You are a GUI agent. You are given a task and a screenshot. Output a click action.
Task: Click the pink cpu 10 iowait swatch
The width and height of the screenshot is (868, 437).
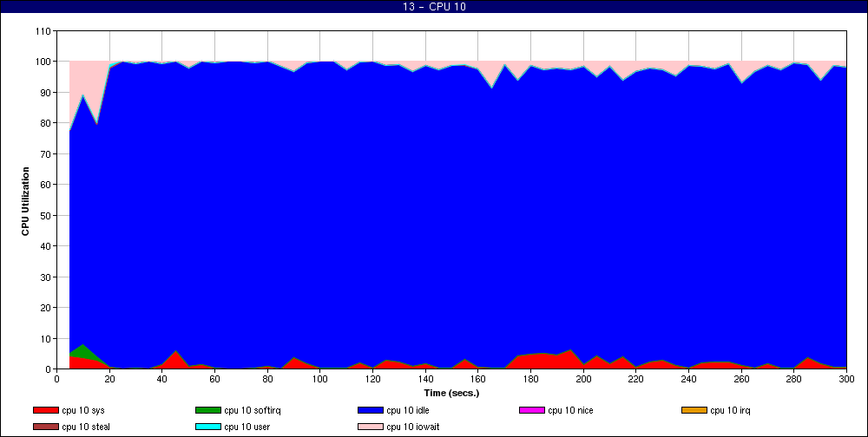[371, 427]
